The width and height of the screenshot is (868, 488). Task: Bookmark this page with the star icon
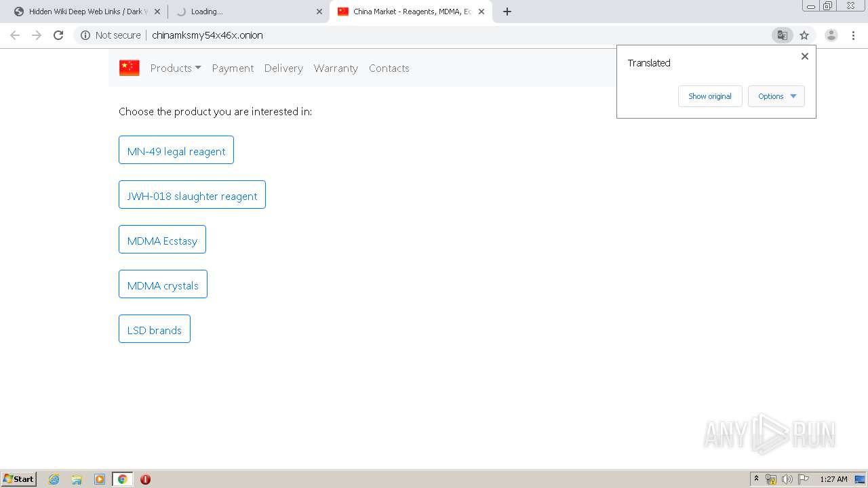pos(804,35)
